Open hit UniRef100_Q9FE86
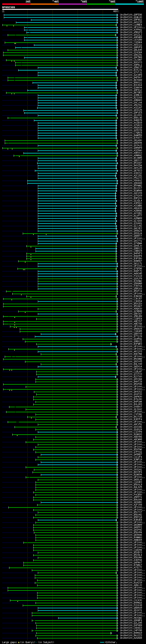Screen dimensions: 146x644 pos(131,15)
